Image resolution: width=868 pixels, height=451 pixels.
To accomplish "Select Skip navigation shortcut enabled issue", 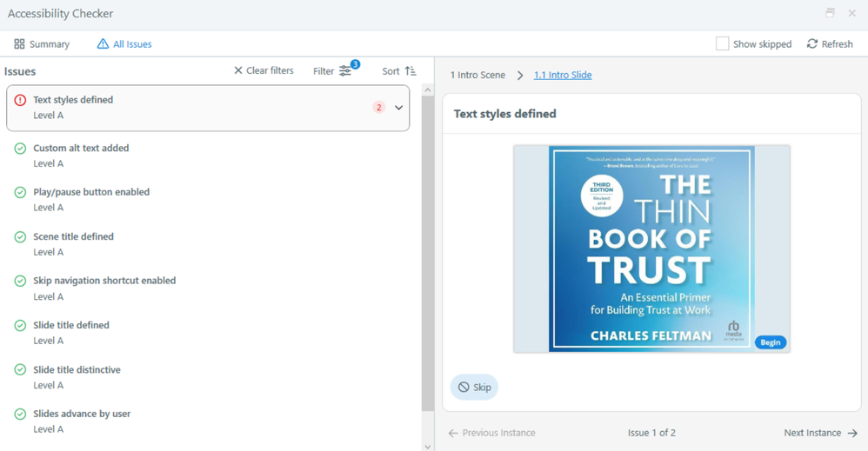I will pos(208,289).
